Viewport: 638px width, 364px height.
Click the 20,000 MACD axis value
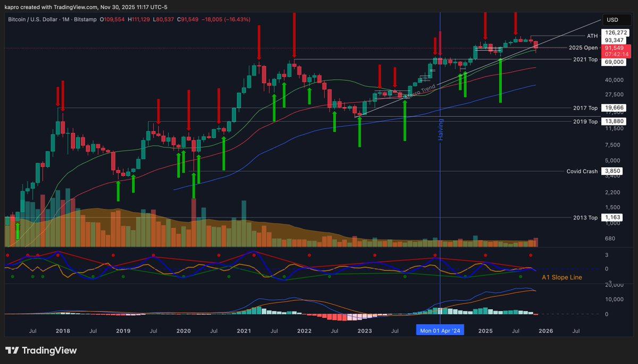614,285
